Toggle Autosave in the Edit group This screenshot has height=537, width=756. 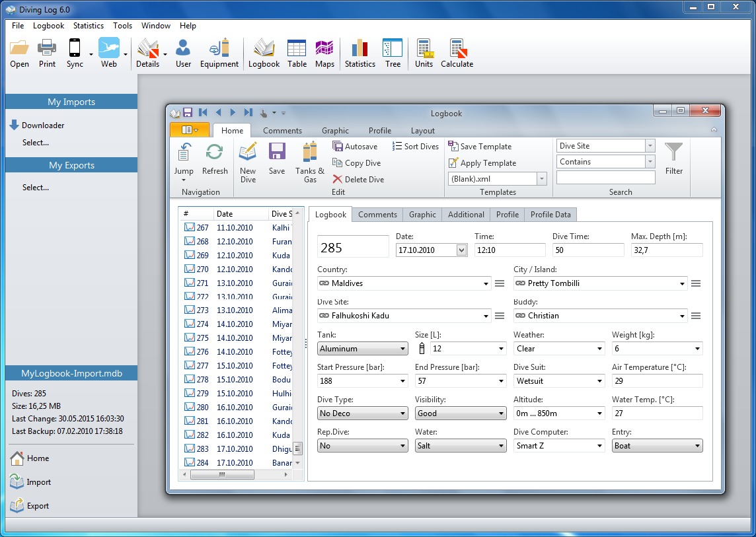[355, 146]
